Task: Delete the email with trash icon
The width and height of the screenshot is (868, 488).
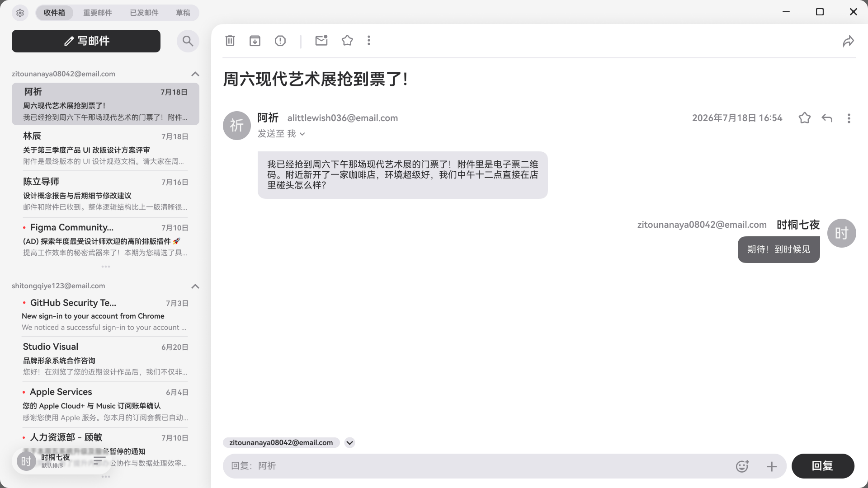Action: tap(230, 41)
